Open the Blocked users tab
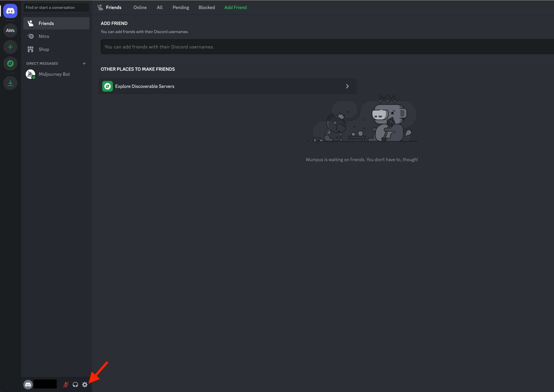Screen dimensions: 554x392 point(207,7)
